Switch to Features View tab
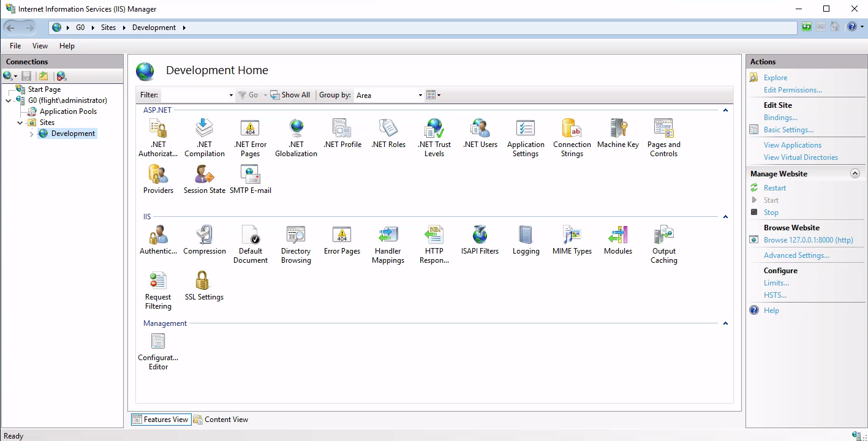Image resolution: width=868 pixels, height=441 pixels. pos(161,420)
